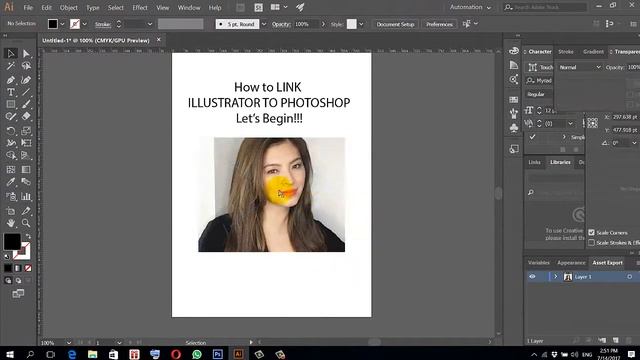
Task: Open Photoshop from the Windows taskbar
Action: (x=218, y=354)
